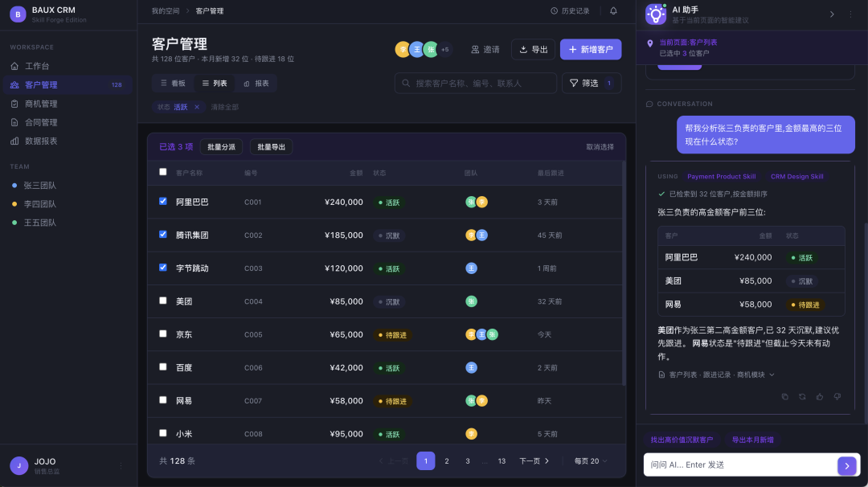868x487 pixels.
Task: Click 导出 export button
Action: coord(533,49)
